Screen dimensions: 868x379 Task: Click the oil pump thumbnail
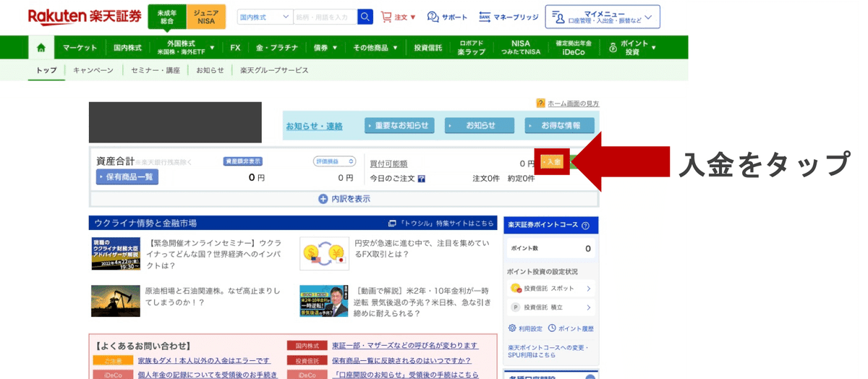click(x=116, y=301)
